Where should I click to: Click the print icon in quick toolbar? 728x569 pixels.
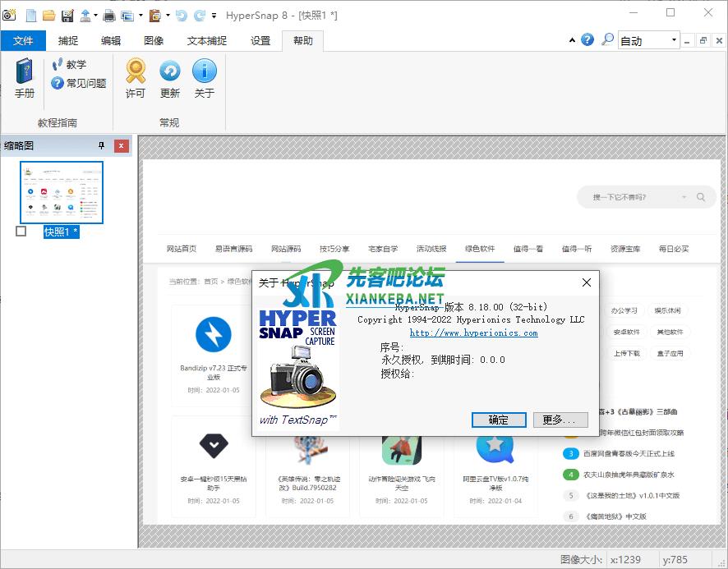point(108,15)
